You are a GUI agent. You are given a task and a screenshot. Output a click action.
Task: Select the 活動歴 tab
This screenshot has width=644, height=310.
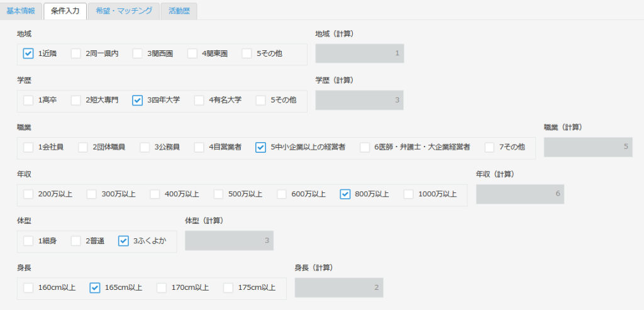point(179,11)
